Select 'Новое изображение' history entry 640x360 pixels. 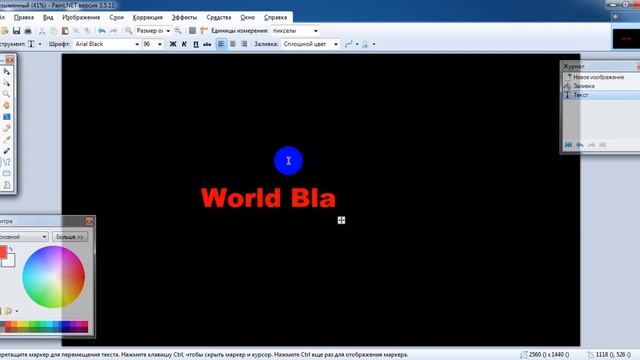coord(601,77)
